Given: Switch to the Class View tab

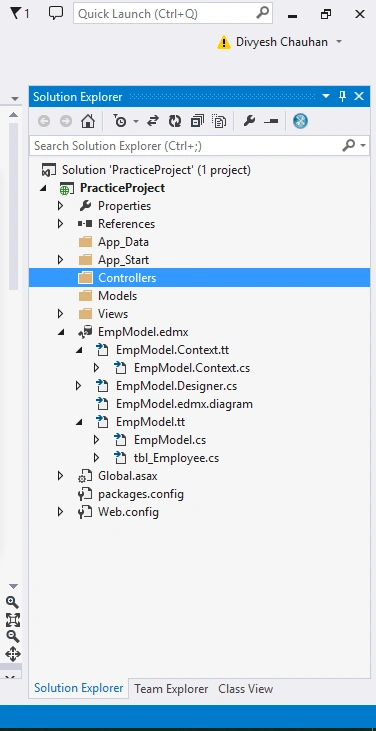Looking at the screenshot, I should click(246, 689).
